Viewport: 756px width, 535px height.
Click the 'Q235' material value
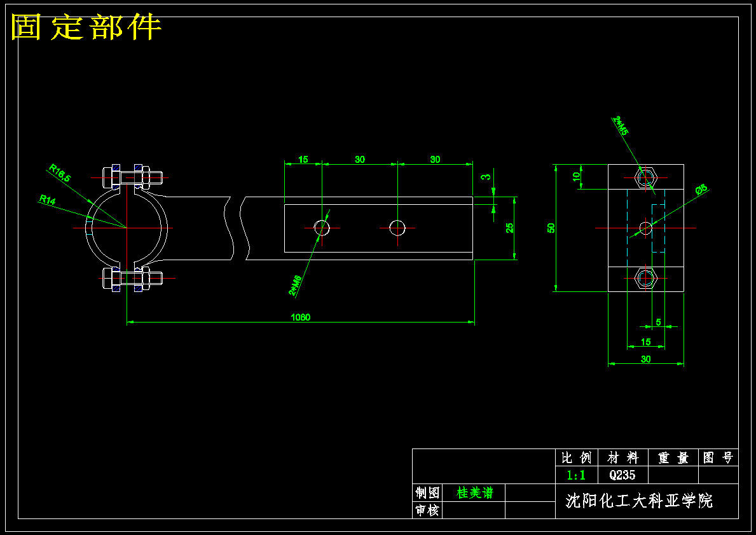[622, 475]
